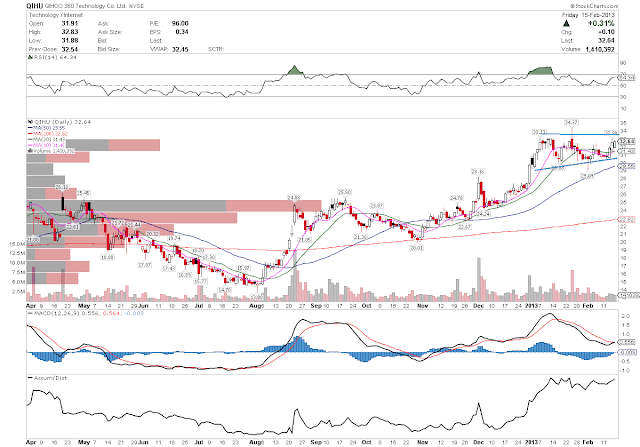Click the High value 32.83
Viewport: 640px width, 447px height.
coord(70,32)
